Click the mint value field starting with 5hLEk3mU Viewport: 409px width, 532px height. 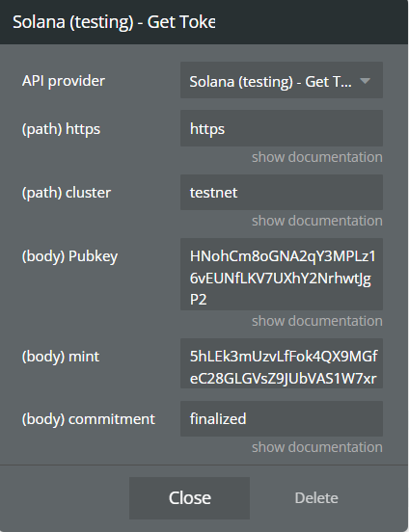pos(282,363)
